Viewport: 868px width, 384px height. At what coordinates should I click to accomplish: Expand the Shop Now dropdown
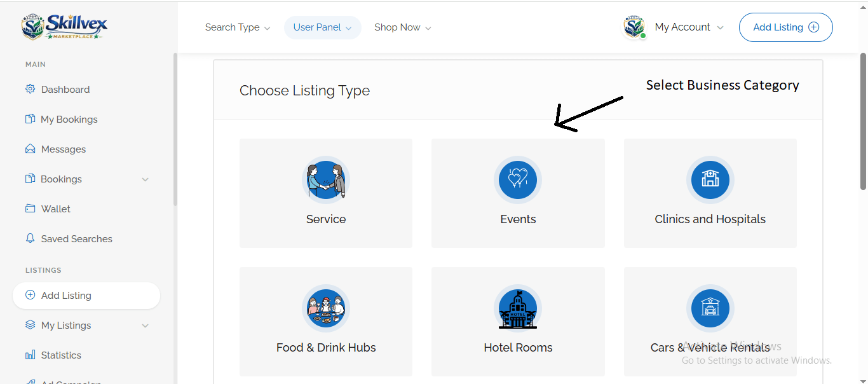pyautogui.click(x=402, y=27)
